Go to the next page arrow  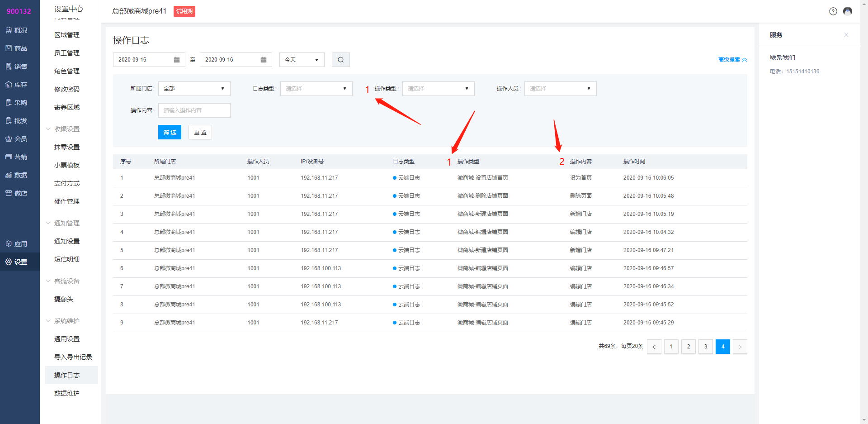(740, 347)
